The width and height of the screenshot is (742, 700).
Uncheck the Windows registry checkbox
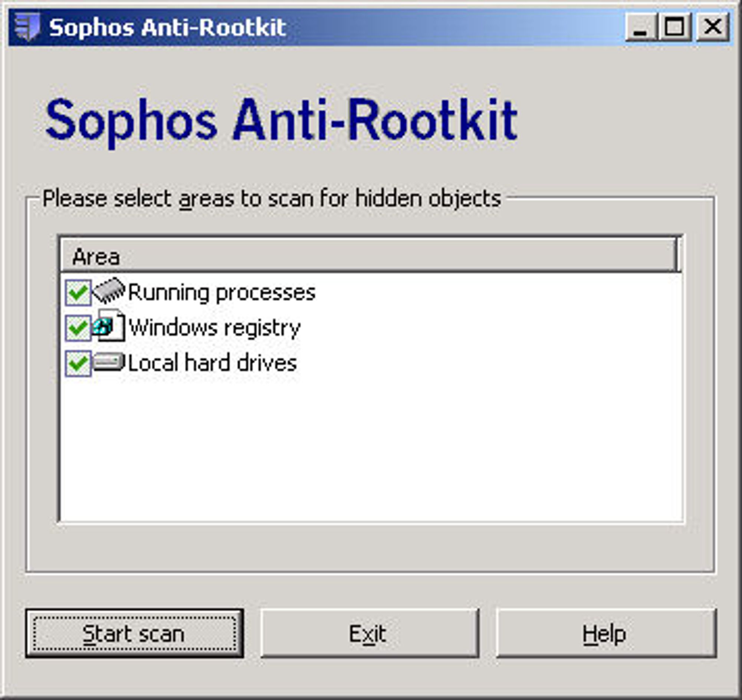click(x=78, y=328)
